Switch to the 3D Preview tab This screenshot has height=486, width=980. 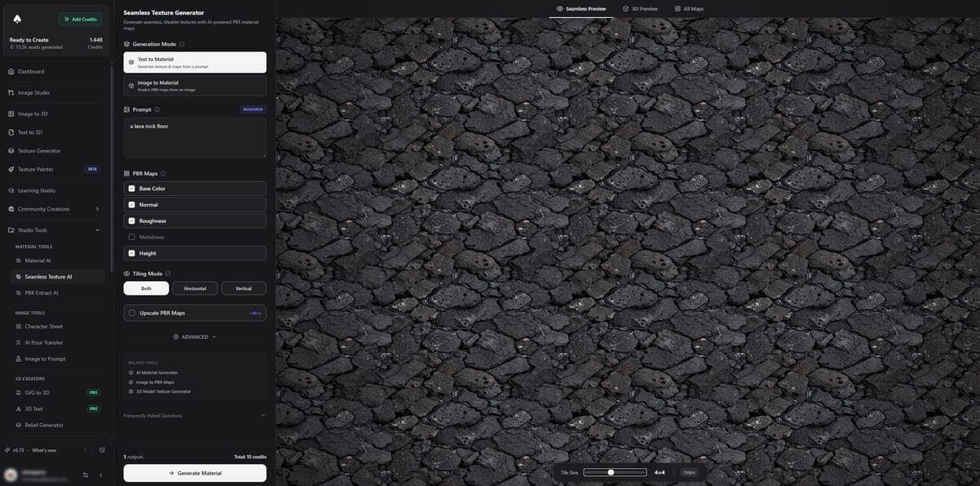point(640,8)
